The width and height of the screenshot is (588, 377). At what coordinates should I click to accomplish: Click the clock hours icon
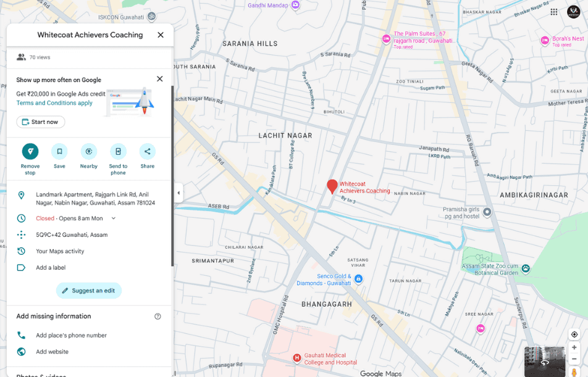point(22,218)
